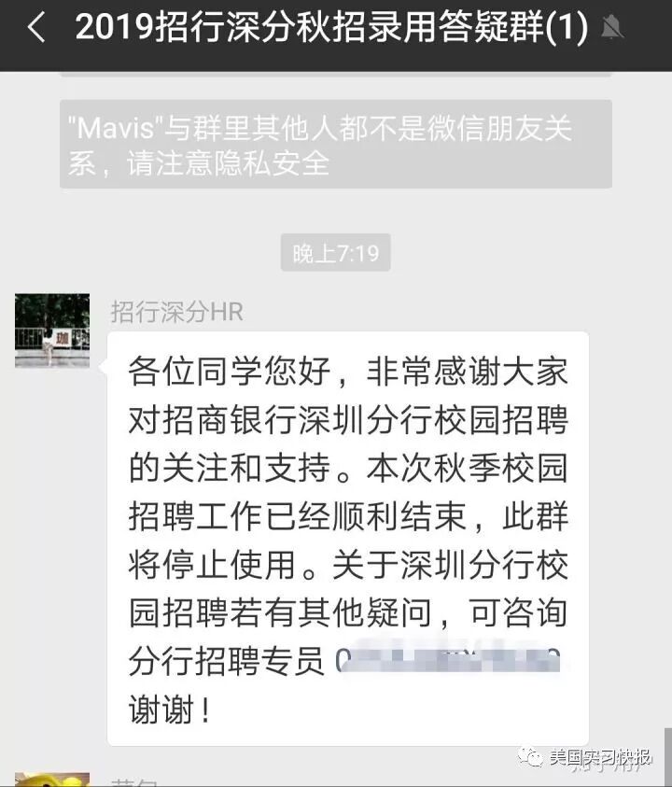This screenshot has width=672, height=787.
Task: Tap the 晚上7:19 timestamp label
Action: (336, 252)
